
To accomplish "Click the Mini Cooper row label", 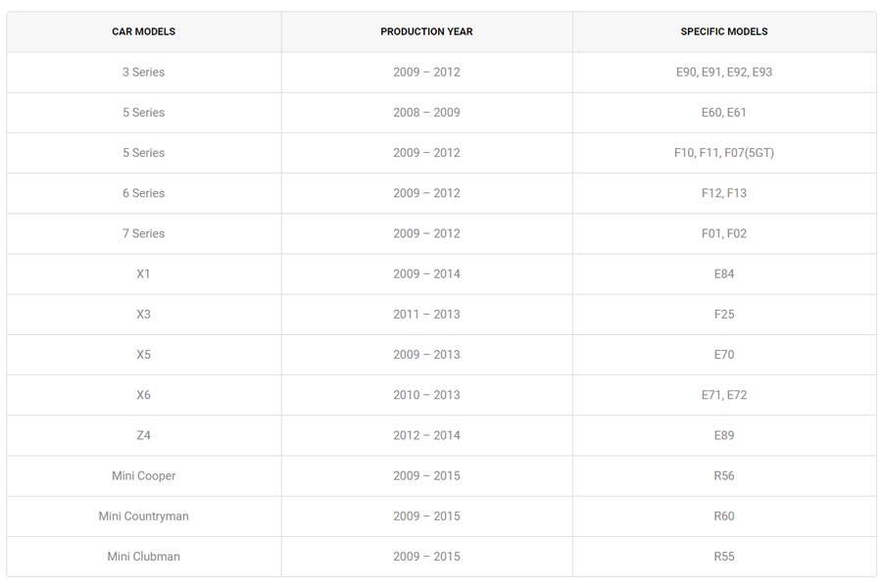I will click(143, 476).
